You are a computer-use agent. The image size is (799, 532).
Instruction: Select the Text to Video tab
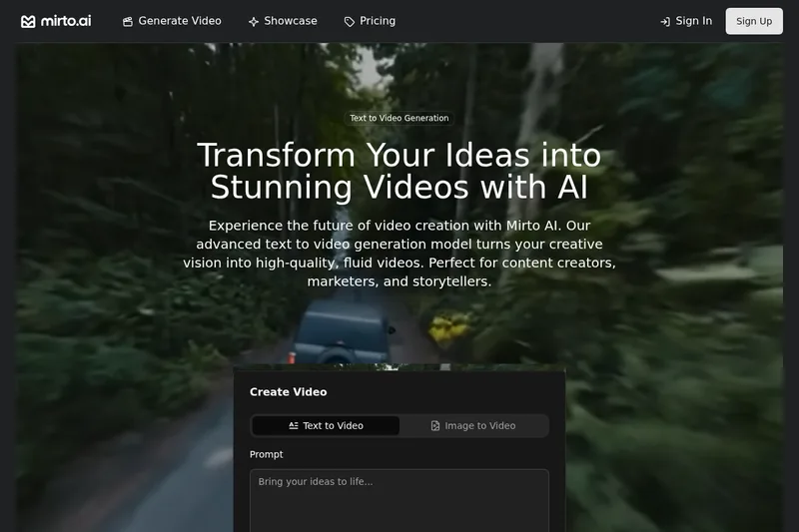[326, 425]
